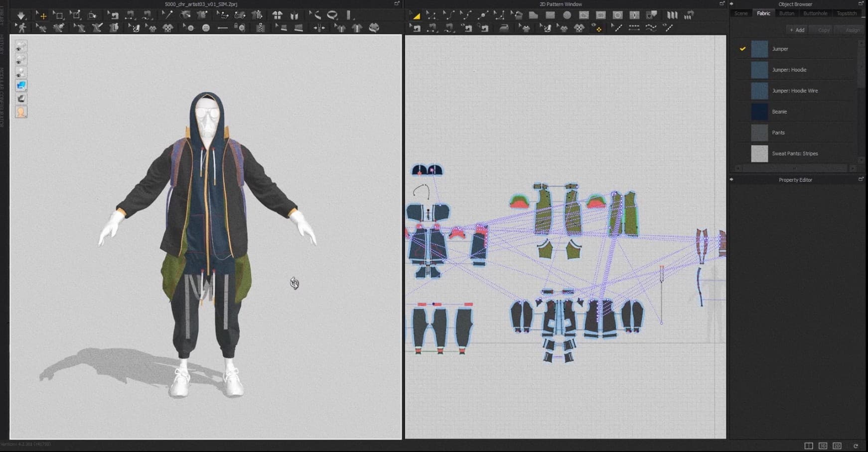Toggle avatar display eye icon
Viewport: 868px width, 452px height.
coord(21,73)
